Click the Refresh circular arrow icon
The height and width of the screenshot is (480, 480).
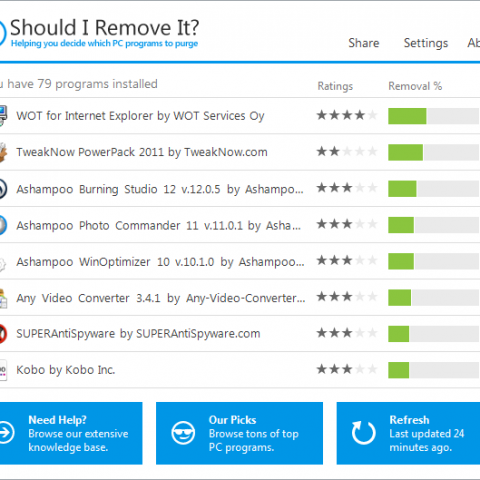tap(363, 433)
